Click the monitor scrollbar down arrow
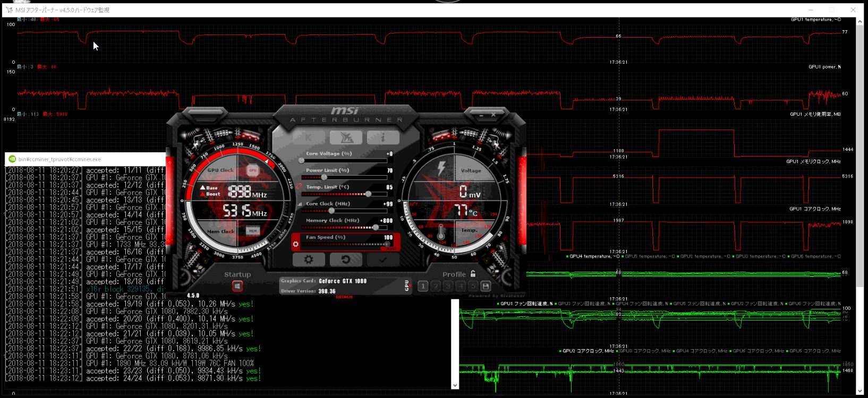The width and height of the screenshot is (868, 398). click(860, 392)
